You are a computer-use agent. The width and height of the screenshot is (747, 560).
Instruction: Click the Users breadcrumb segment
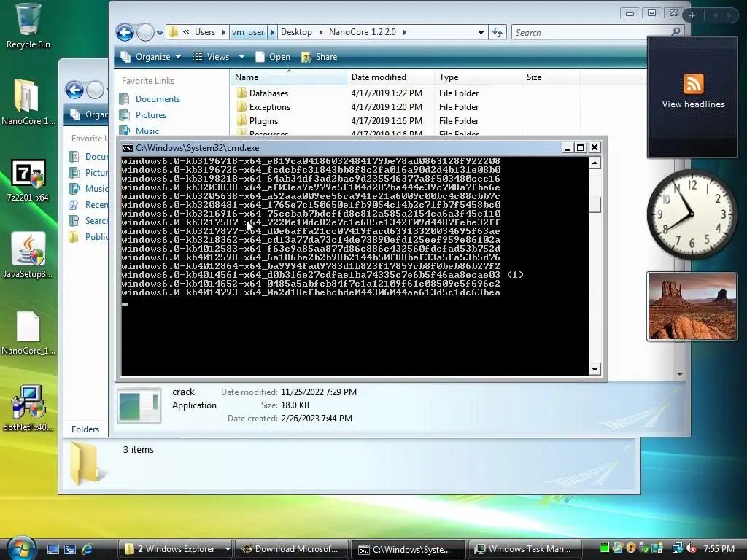click(205, 32)
